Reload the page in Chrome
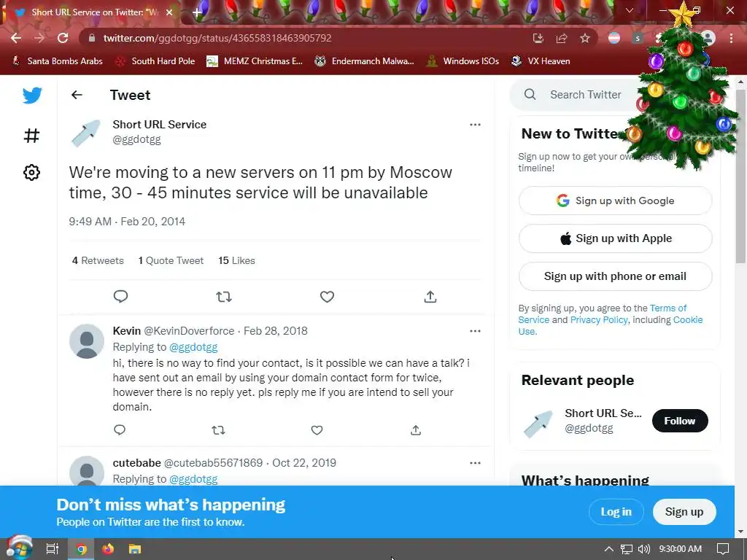 pyautogui.click(x=63, y=38)
